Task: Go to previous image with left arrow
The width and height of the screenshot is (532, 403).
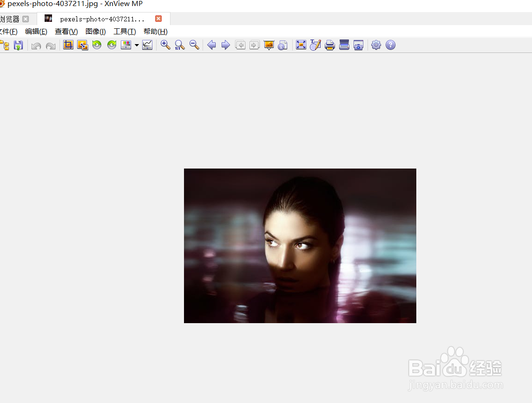Action: pyautogui.click(x=211, y=45)
